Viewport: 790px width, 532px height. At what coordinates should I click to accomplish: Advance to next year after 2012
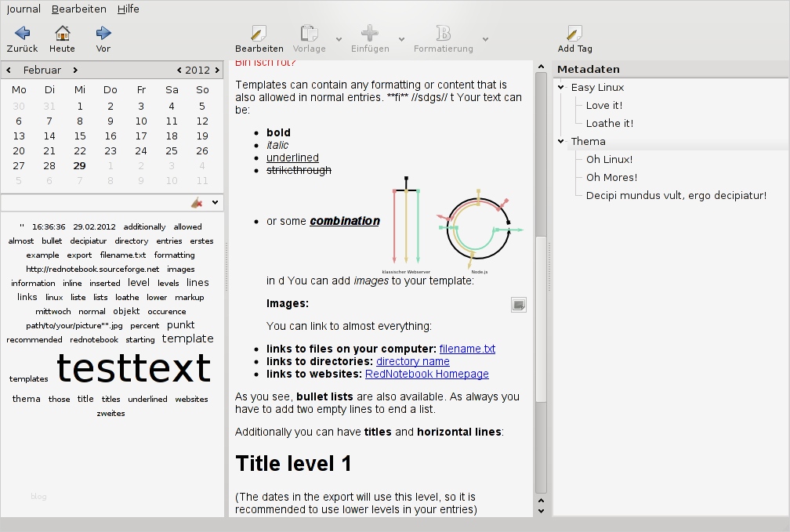click(x=216, y=71)
